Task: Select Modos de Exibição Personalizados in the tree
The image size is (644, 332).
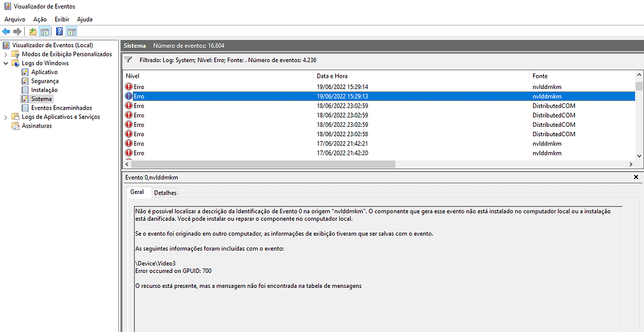Action: pos(67,54)
